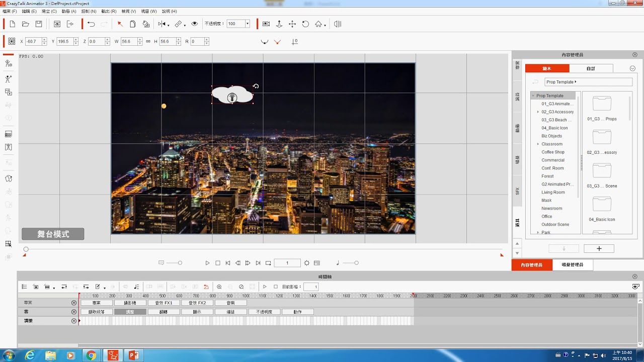This screenshot has width=644, height=362.
Task: Collapse the Prop Template tree node
Action: (533, 96)
